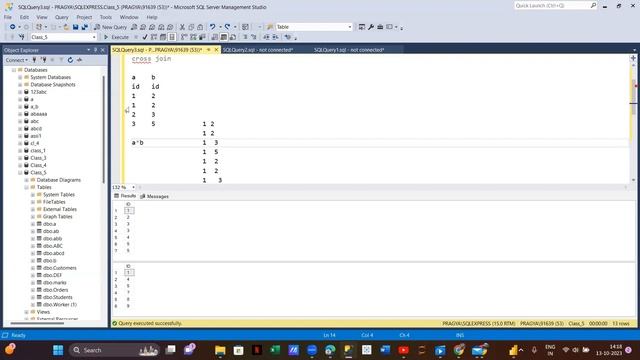The height and width of the screenshot is (360, 640).
Task: Open the Project menu
Action: [84, 17]
